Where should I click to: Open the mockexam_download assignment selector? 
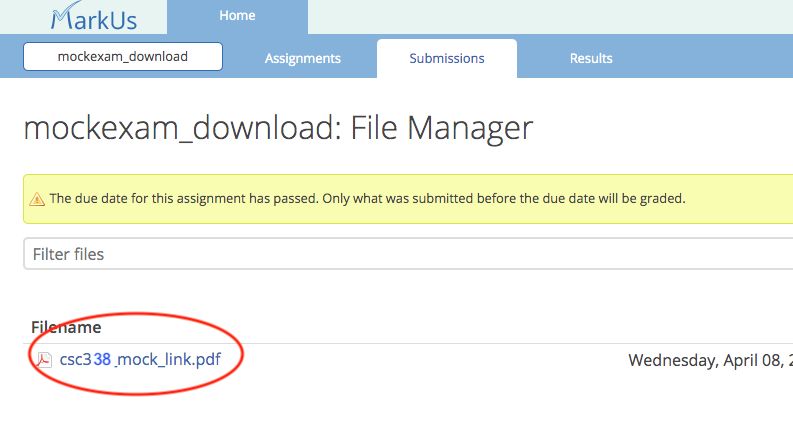click(x=123, y=57)
